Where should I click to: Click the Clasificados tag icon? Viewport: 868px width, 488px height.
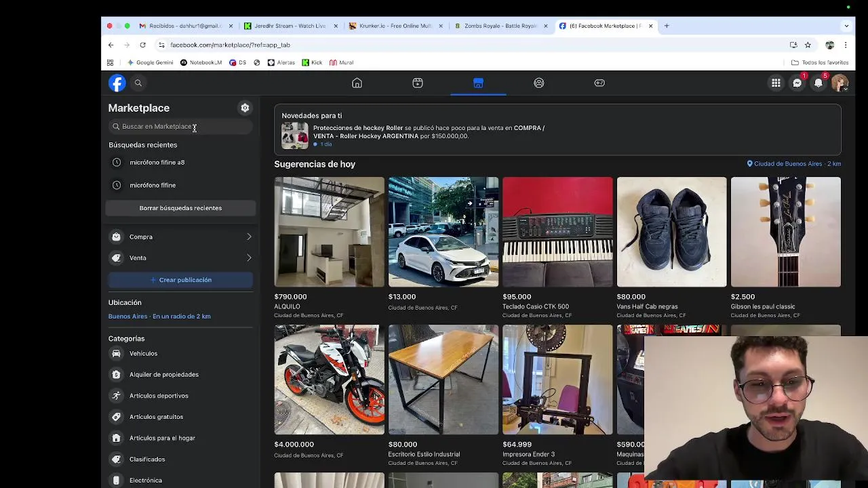coord(117,459)
